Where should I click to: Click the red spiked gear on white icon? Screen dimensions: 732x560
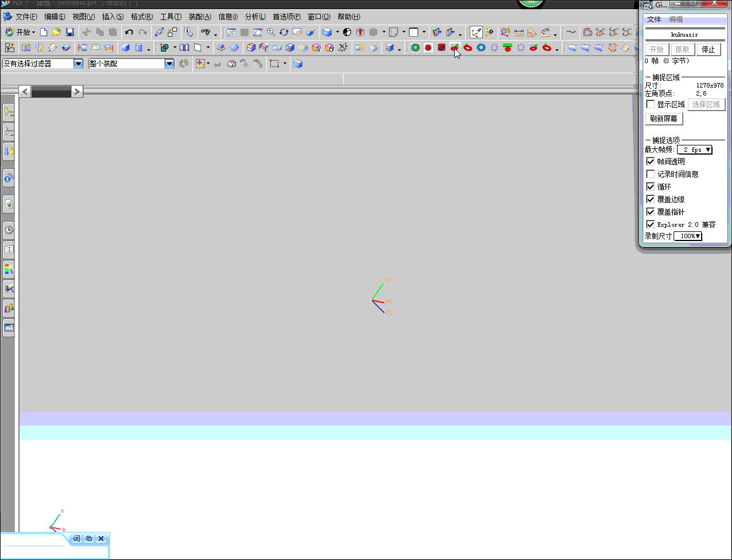coord(428,48)
